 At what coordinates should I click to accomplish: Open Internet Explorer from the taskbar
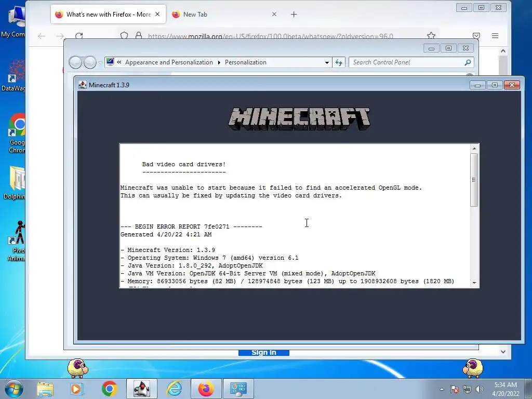[x=175, y=389]
